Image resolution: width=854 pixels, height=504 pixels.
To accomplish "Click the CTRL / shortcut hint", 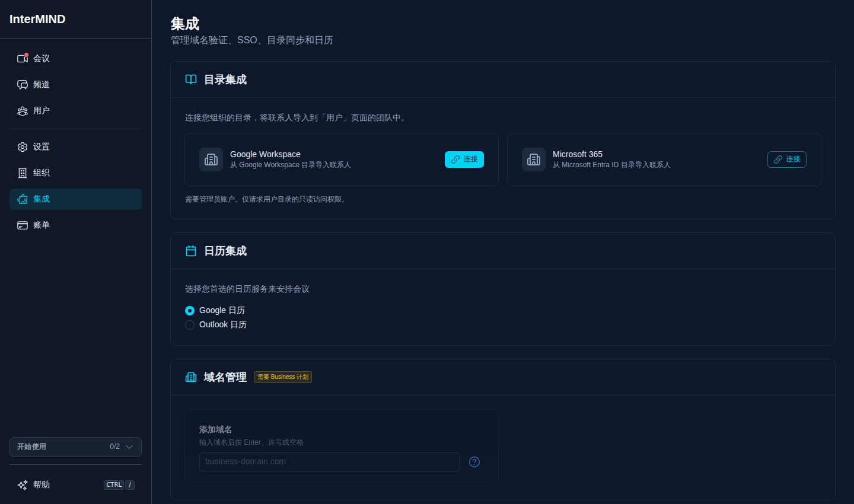I will [119, 485].
